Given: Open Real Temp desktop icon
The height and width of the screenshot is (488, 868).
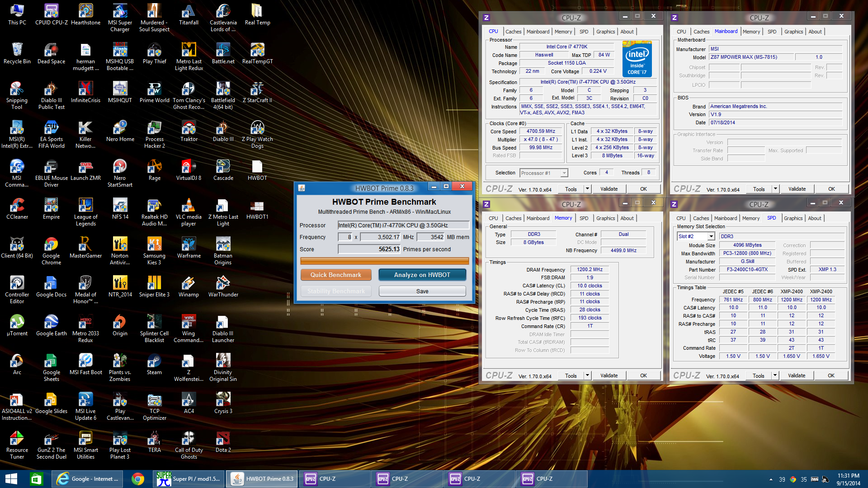Looking at the screenshot, I should (257, 14).
